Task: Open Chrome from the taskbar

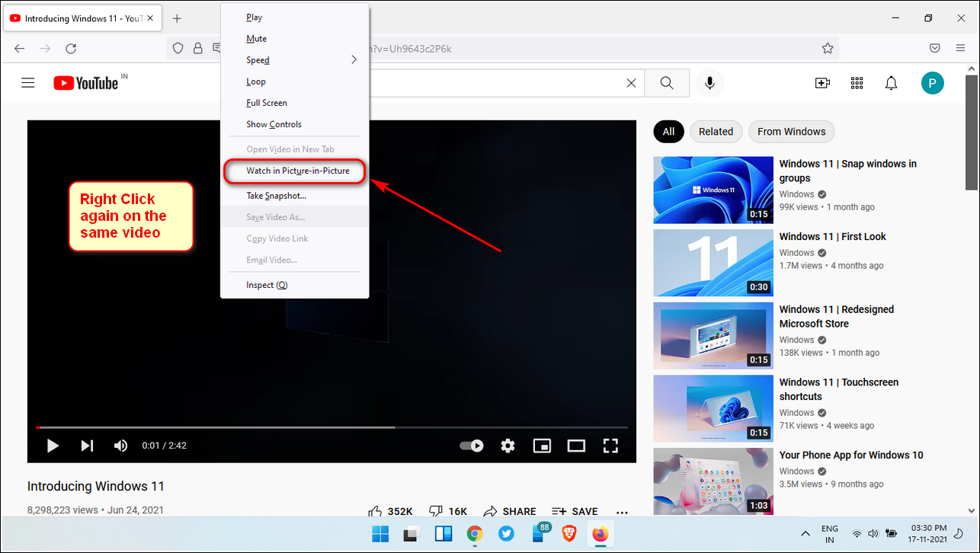Action: (x=475, y=533)
